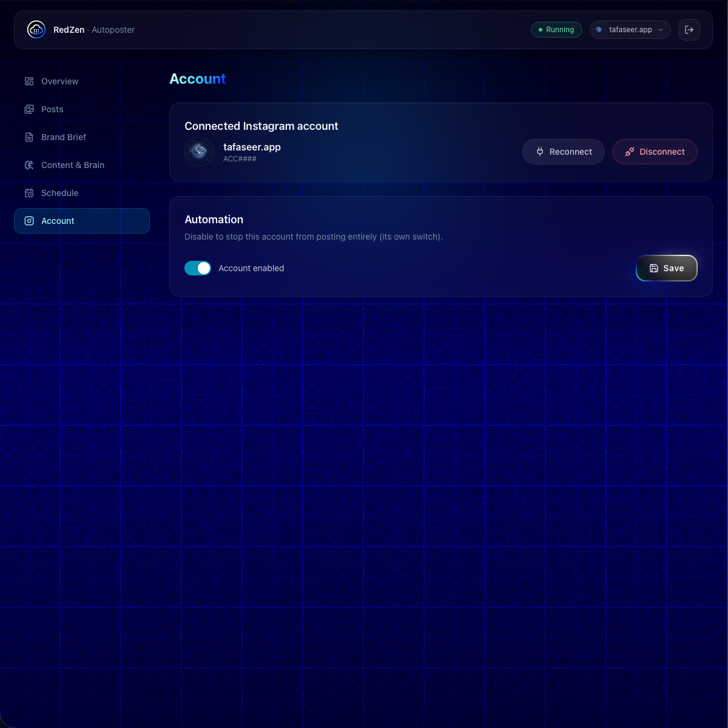Select the Account sidebar item
The image size is (728, 728).
[82, 221]
